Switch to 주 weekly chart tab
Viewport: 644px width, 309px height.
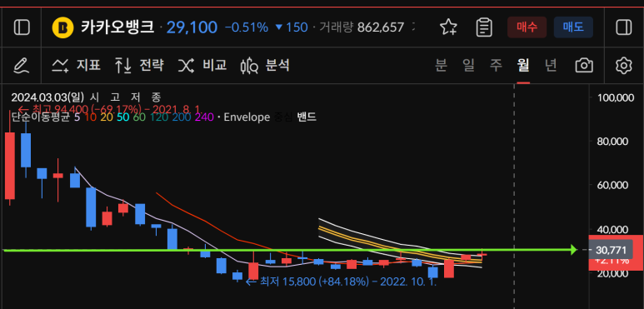coord(497,65)
